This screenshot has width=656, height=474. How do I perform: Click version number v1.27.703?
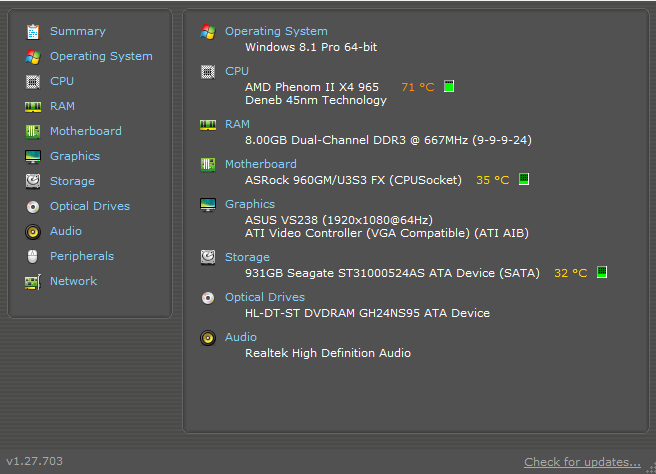pos(34,461)
